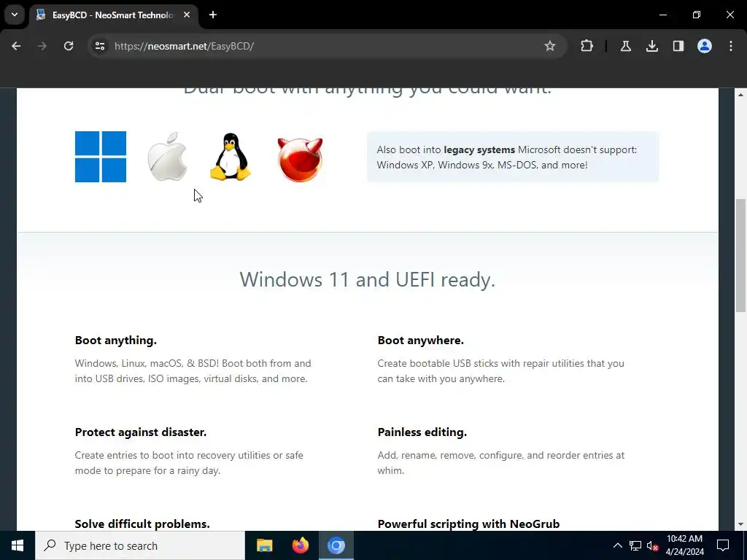
Task: Click "Powerful scripting with NeoGrub" heading
Action: coord(468,524)
